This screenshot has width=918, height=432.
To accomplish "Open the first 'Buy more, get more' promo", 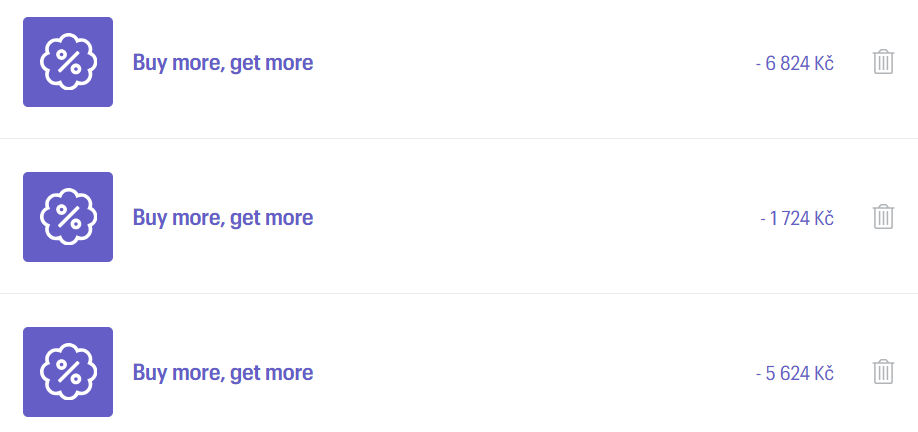I will pos(223,63).
